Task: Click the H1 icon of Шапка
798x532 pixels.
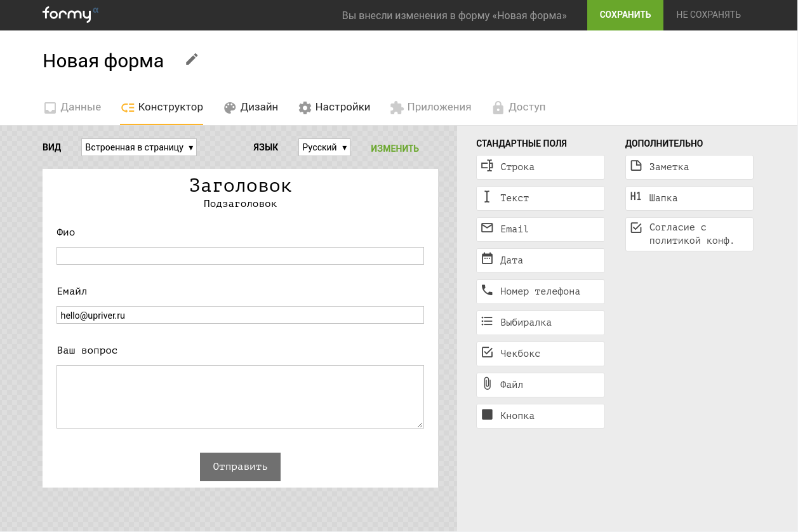Action: (x=636, y=197)
